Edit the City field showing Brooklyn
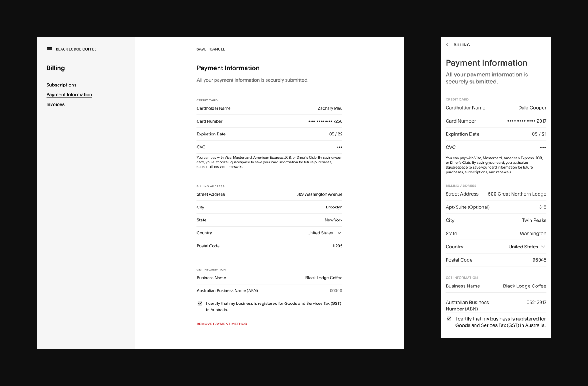588x386 pixels. 269,207
